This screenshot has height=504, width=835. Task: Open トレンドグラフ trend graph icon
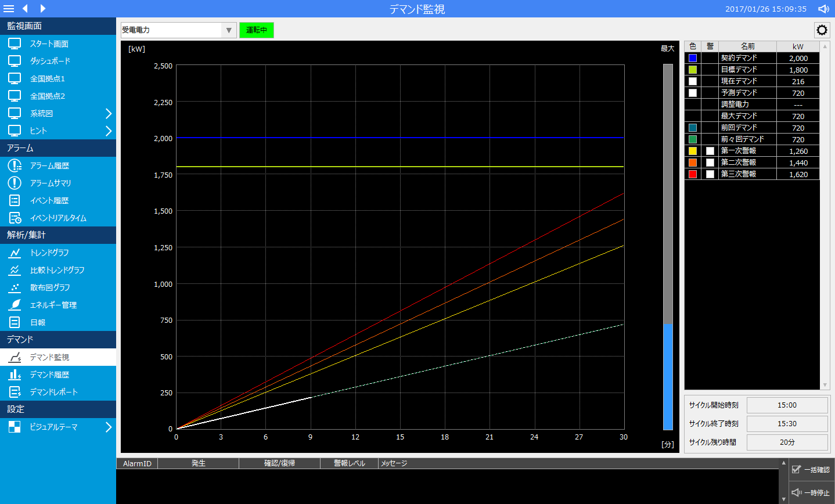click(x=15, y=253)
